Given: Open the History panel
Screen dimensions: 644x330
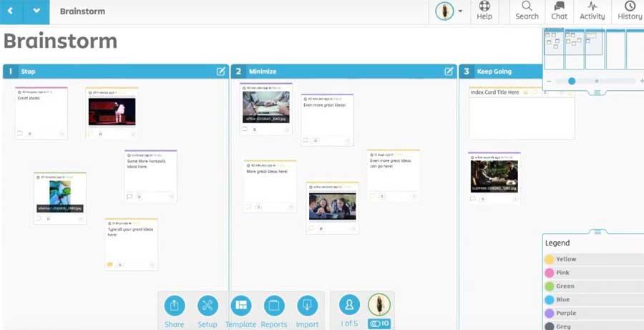Looking at the screenshot, I should [x=630, y=11].
